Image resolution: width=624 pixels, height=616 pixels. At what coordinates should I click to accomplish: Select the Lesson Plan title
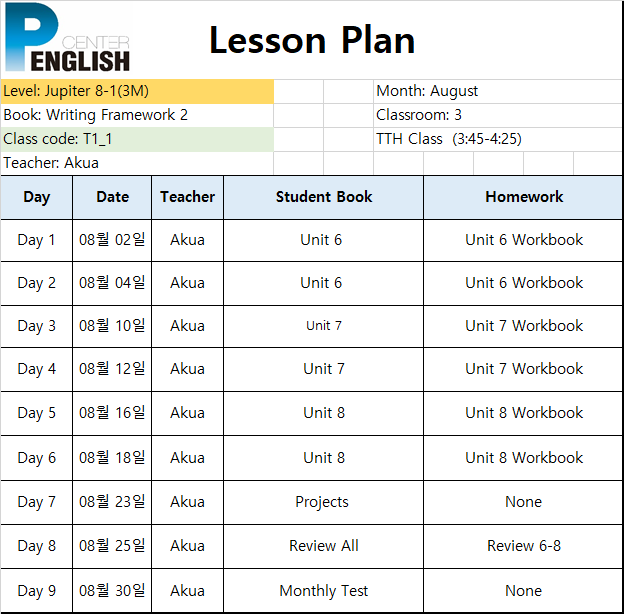(x=312, y=40)
